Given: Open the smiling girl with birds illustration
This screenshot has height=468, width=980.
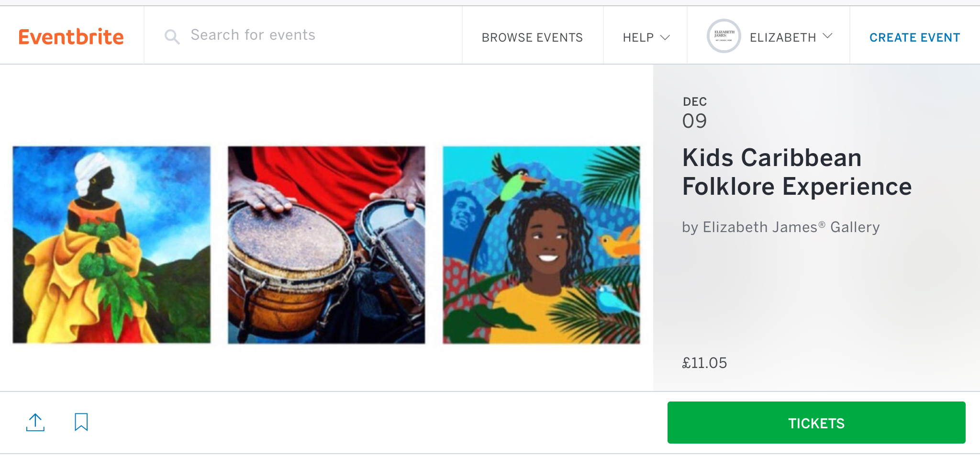Looking at the screenshot, I should (x=541, y=245).
